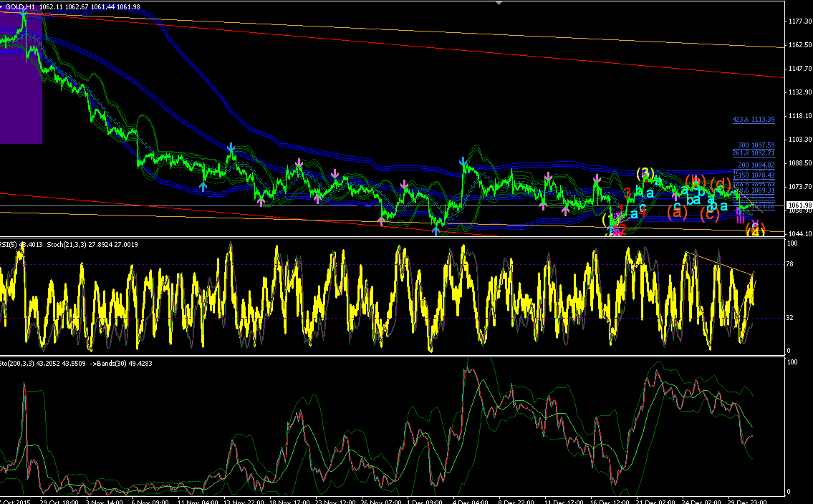Viewport: 813px width, 504px height.
Task: Select the blue up arrow below 1 Dec low
Action: (436, 231)
